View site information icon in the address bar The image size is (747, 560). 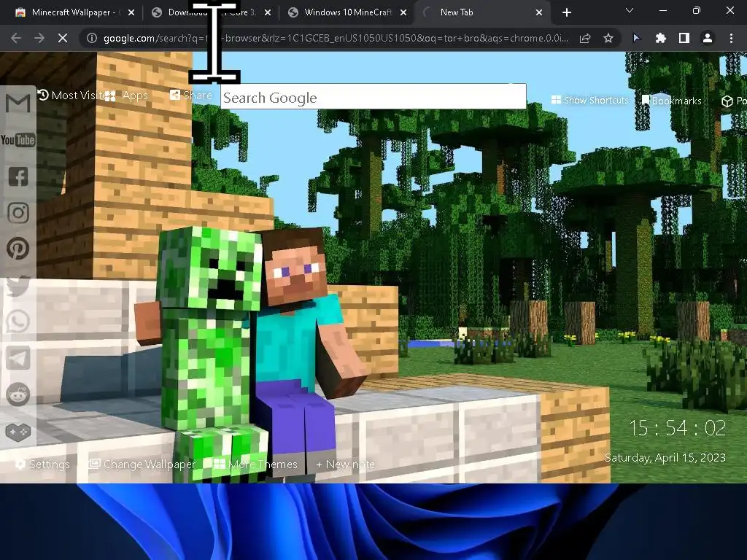(91, 38)
